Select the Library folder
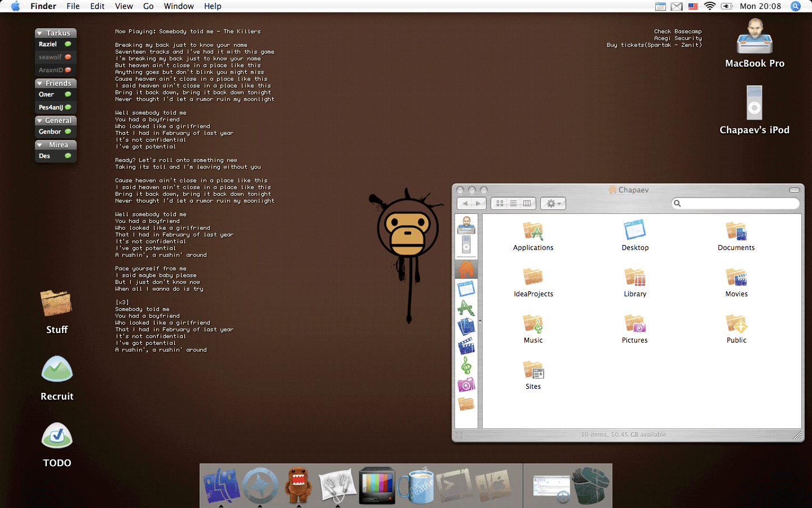812x508 pixels. [x=635, y=282]
